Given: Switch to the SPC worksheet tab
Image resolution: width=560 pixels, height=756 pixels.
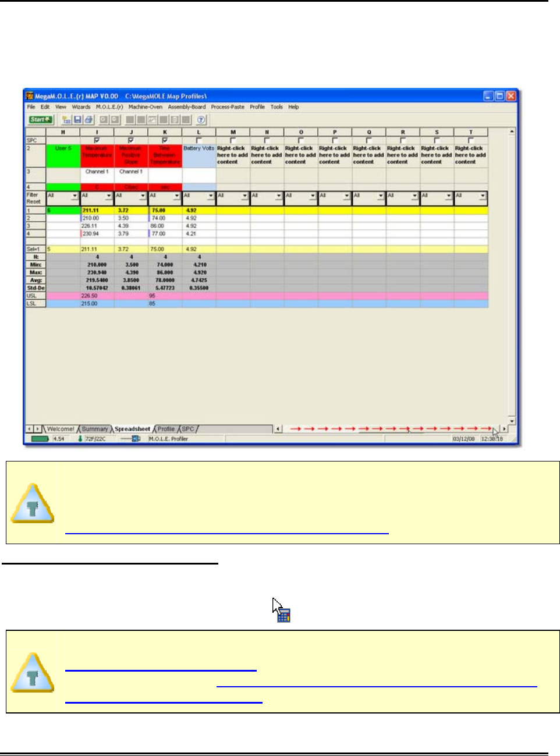Looking at the screenshot, I should tap(188, 429).
